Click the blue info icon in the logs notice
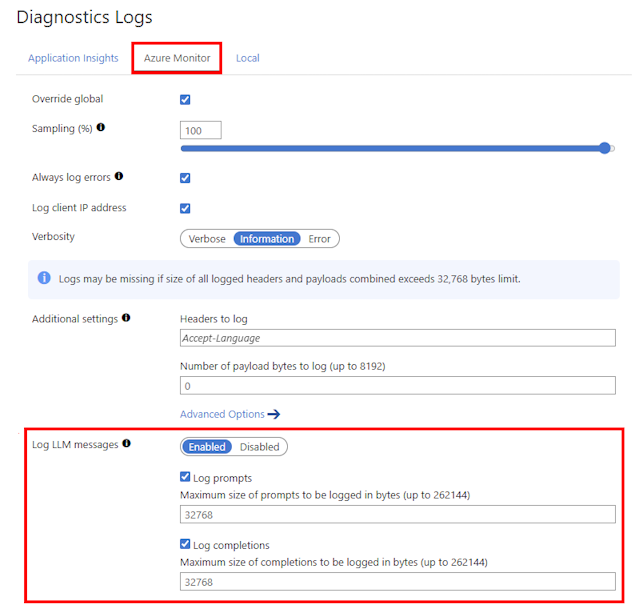 tap(43, 278)
